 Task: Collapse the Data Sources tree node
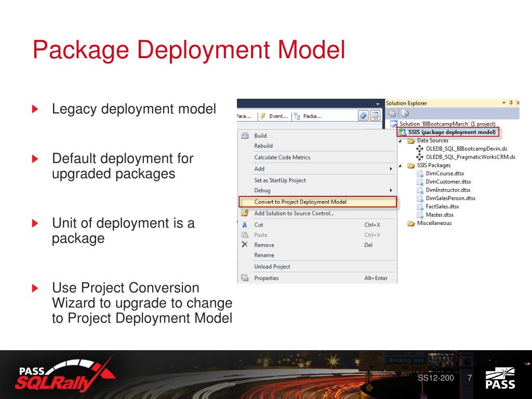click(x=401, y=141)
